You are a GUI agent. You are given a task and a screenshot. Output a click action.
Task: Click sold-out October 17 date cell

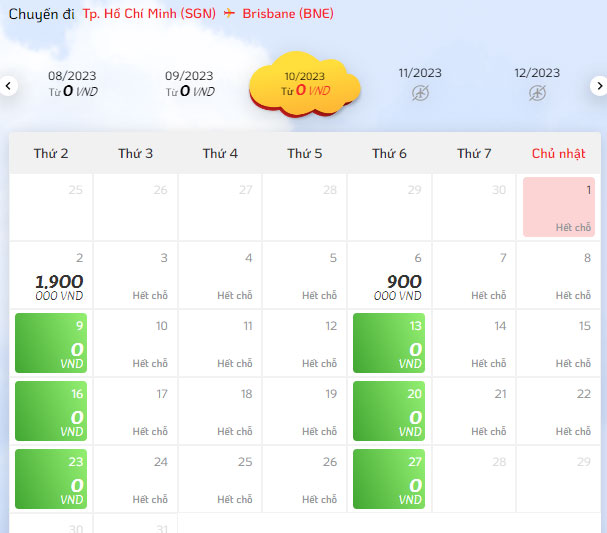click(135, 411)
